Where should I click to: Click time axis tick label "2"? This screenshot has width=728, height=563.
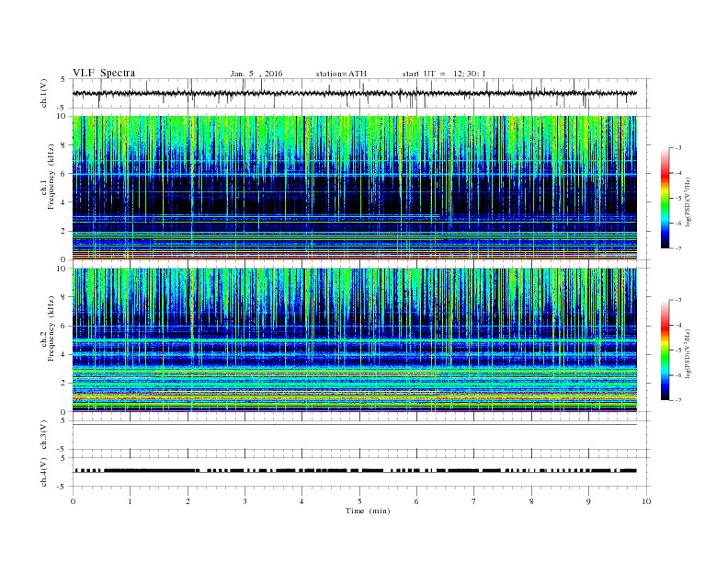188,501
